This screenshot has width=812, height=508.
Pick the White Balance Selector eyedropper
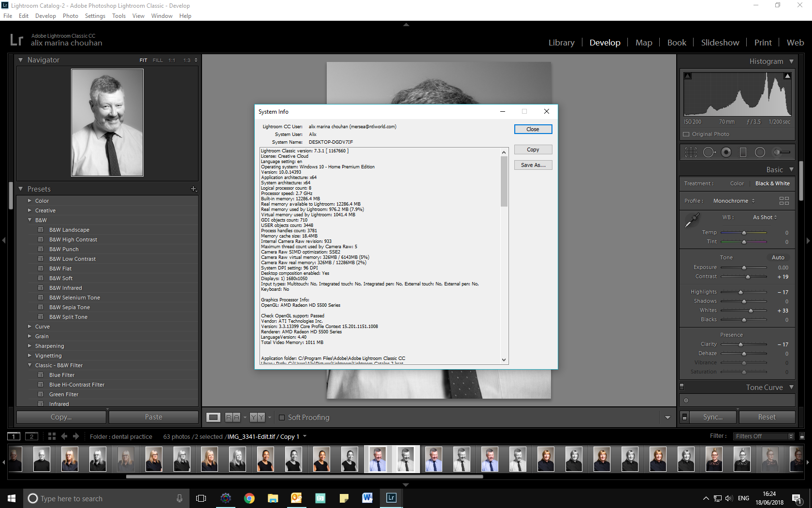(692, 221)
